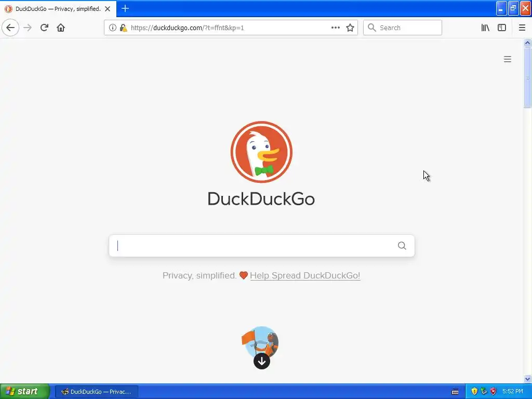Open Help Spread DuckDuckGo! link
The width and height of the screenshot is (532, 399).
click(x=305, y=275)
